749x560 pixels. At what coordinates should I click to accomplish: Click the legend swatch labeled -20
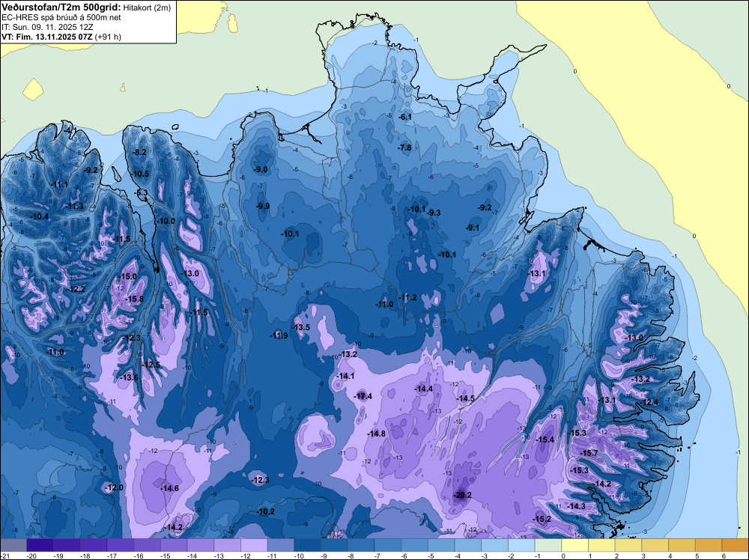pos(40,545)
